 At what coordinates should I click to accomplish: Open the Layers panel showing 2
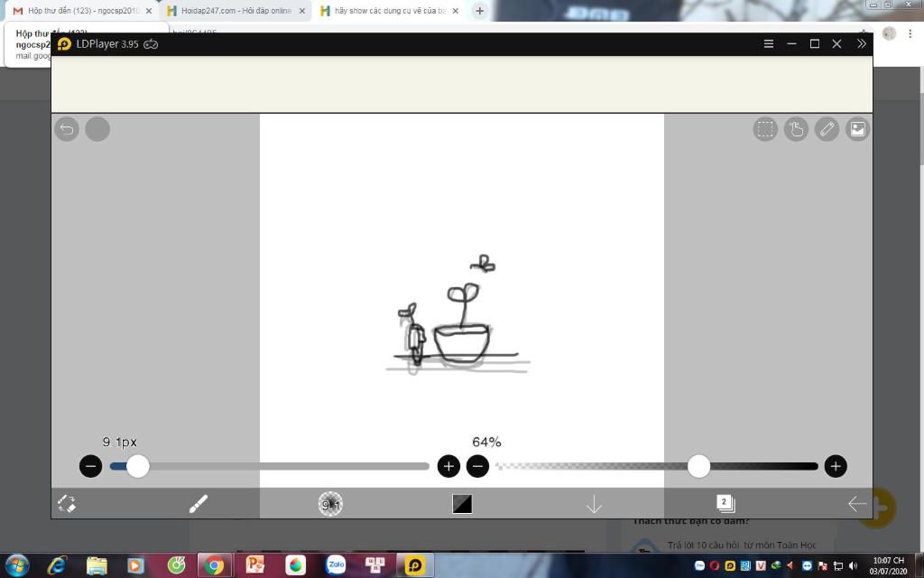click(725, 503)
